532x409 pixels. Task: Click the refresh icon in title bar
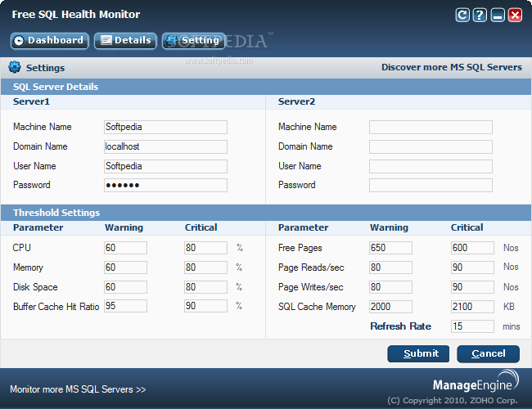(x=462, y=15)
